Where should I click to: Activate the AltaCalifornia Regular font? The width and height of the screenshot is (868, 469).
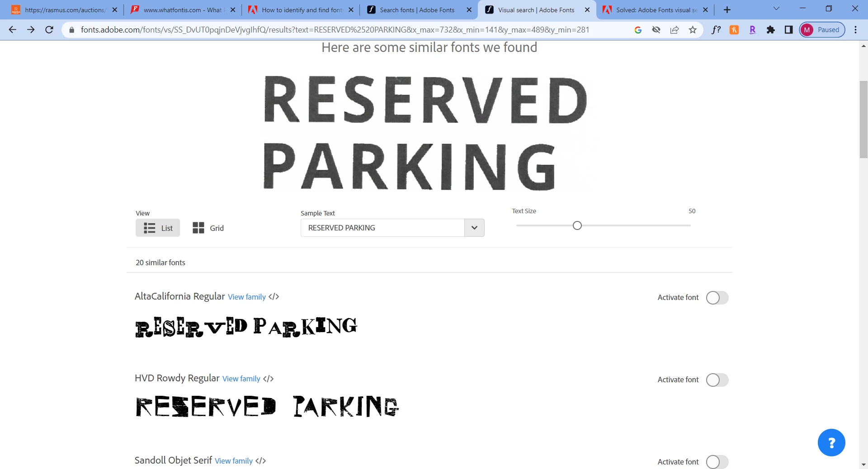717,298
